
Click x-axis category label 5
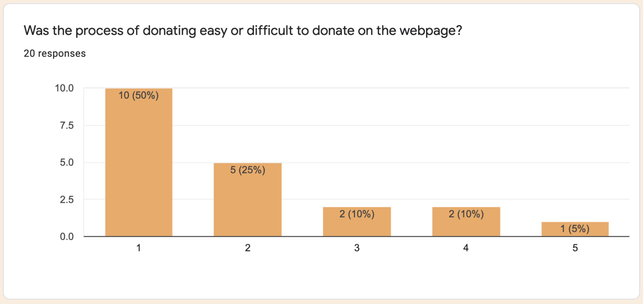coord(575,248)
